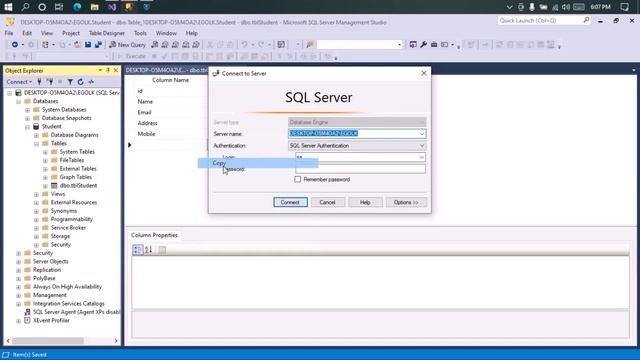Expand the Server Objects node
The width and height of the screenshot is (640, 360).
[x=18, y=262]
